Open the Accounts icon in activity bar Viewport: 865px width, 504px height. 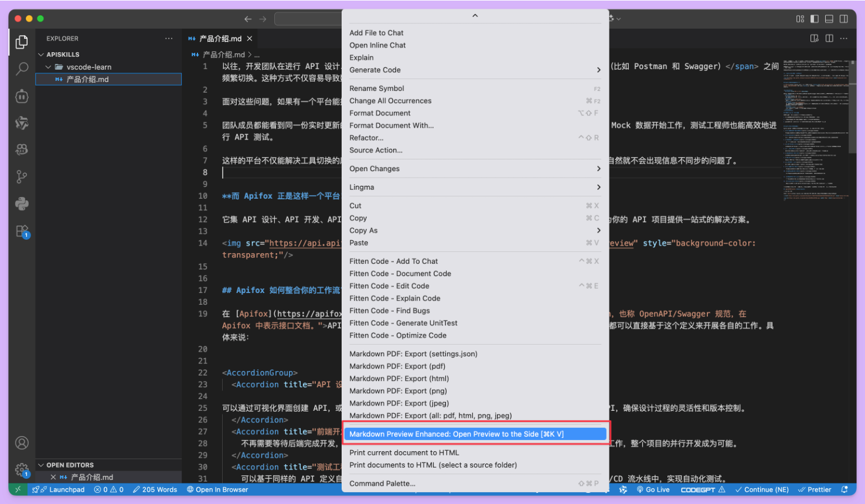pyautogui.click(x=22, y=443)
